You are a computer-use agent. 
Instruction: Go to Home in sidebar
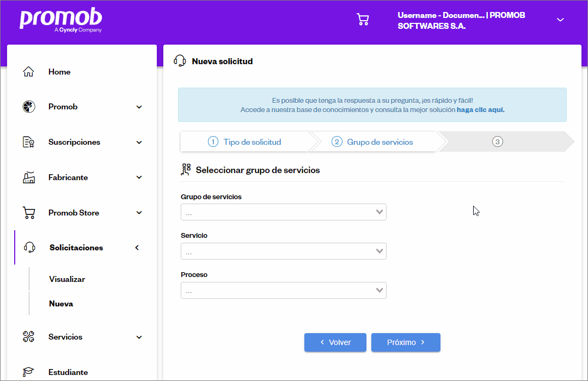pos(59,72)
